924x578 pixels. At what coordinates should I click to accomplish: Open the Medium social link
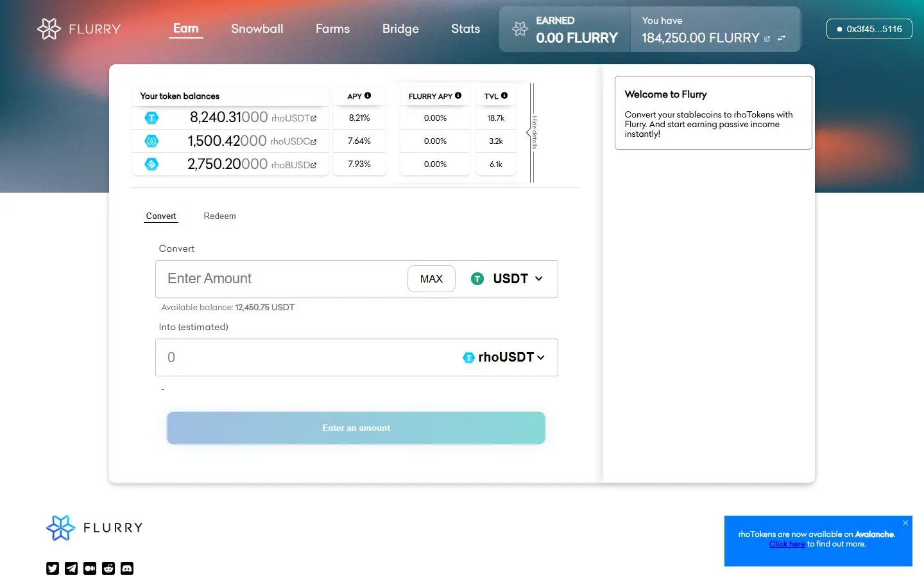[90, 568]
